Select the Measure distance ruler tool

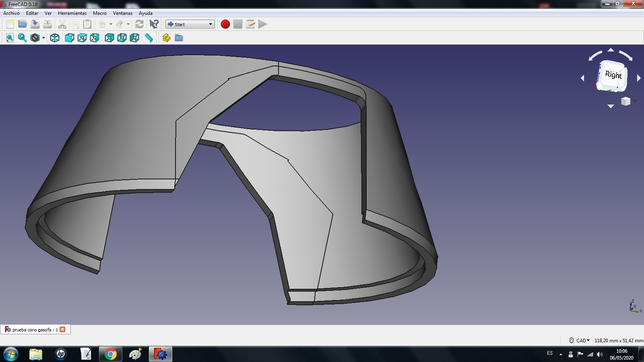[149, 38]
